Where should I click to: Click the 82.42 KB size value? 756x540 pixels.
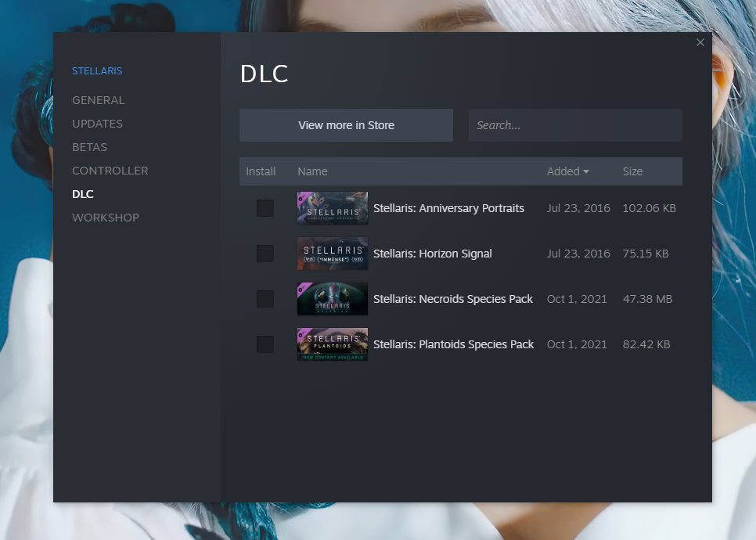pos(646,344)
